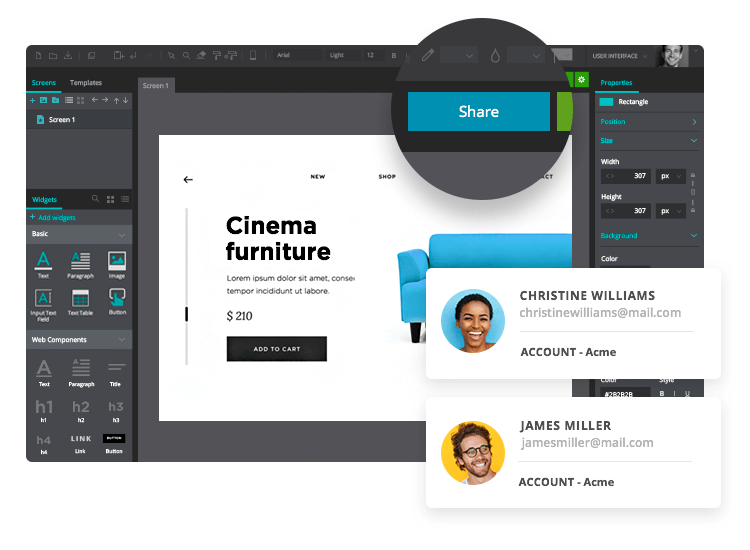Select the h3 web component widget
The height and width of the screenshot is (550, 750).
tap(116, 410)
